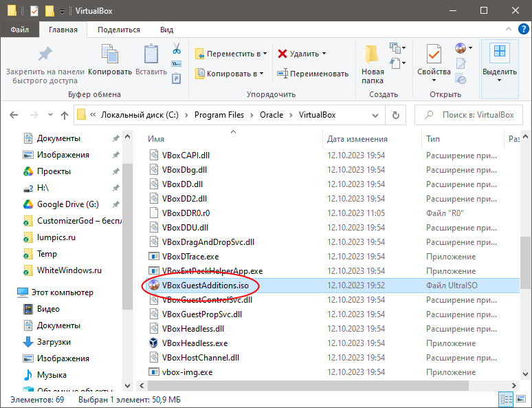Open WhiteWindows.ru folder in sidebar

(69, 270)
